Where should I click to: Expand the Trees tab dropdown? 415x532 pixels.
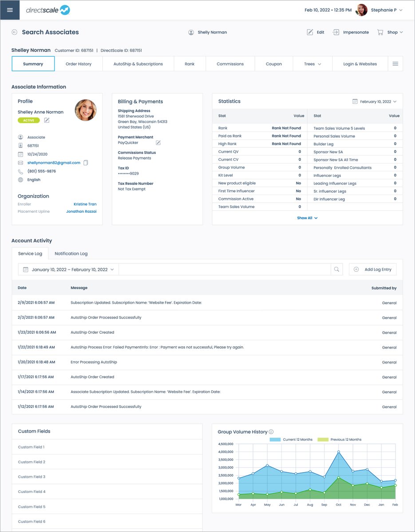click(x=319, y=64)
